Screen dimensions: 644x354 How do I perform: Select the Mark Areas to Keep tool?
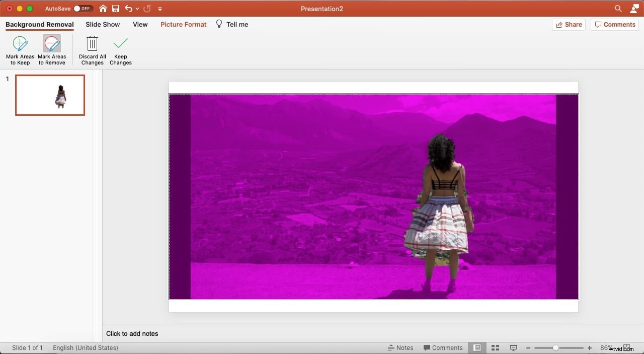tap(20, 49)
